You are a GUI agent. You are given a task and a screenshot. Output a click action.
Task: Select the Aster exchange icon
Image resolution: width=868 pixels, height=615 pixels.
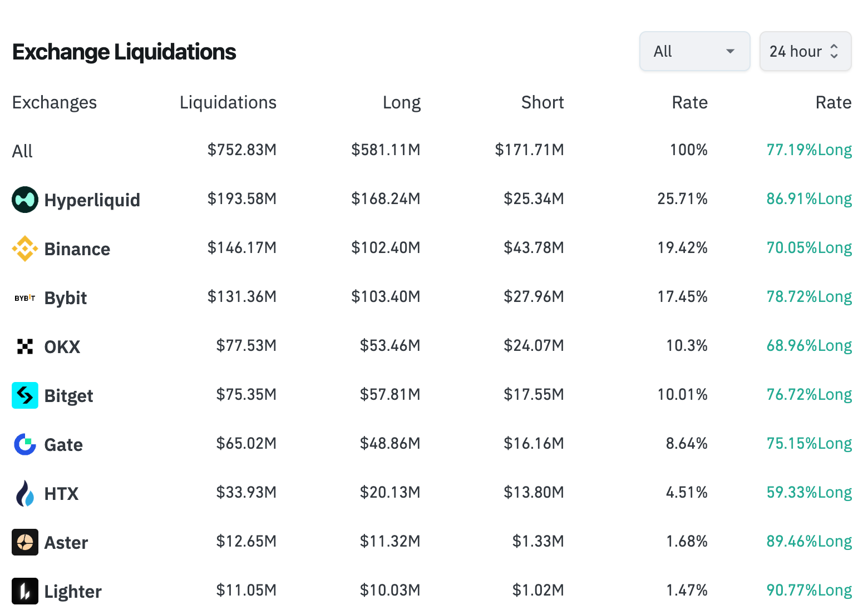pyautogui.click(x=24, y=542)
